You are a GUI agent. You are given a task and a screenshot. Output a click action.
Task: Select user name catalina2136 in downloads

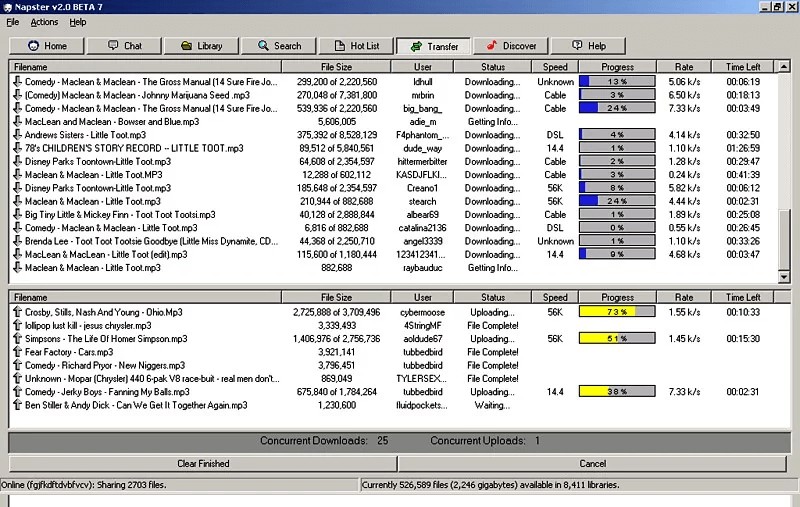422,228
